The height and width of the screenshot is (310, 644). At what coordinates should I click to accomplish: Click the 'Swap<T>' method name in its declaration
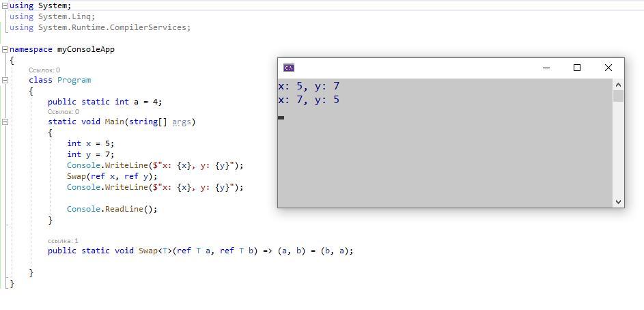(x=156, y=251)
